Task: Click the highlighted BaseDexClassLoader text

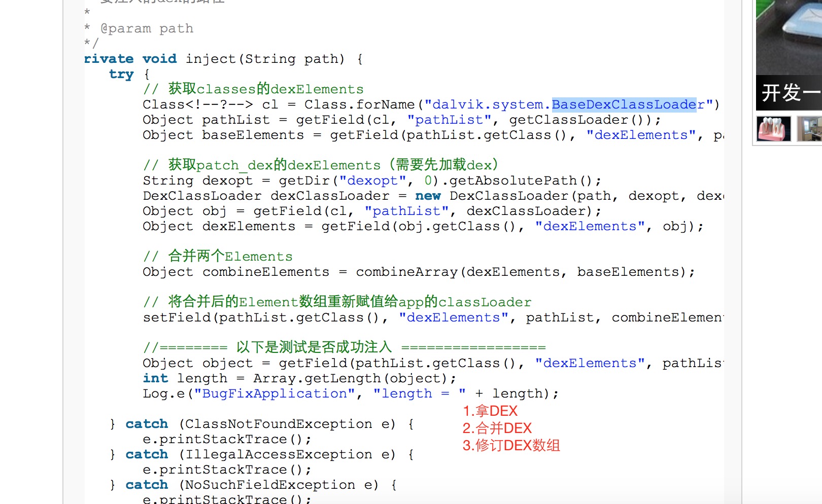Action: [624, 104]
